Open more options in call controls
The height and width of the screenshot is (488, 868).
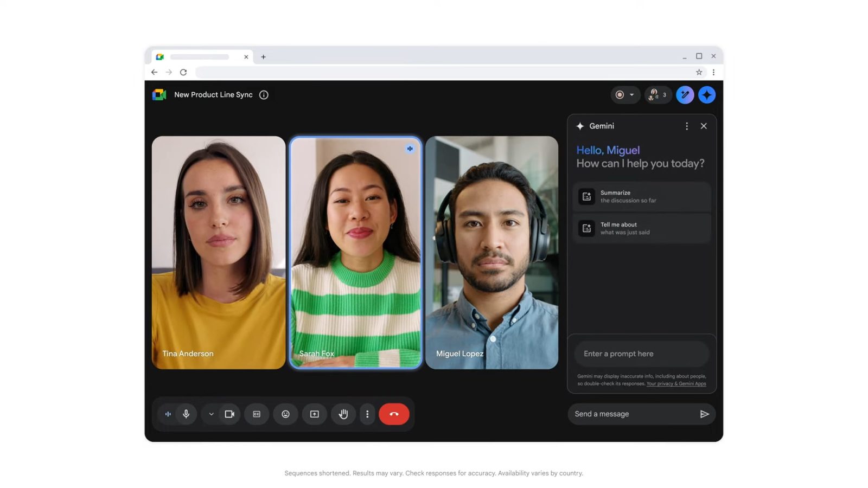(x=367, y=414)
